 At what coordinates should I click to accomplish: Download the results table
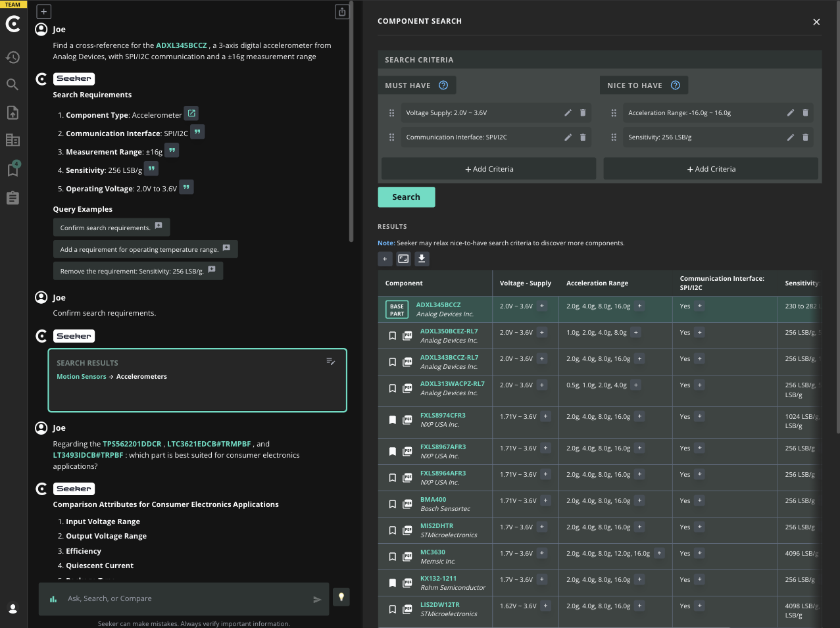click(x=422, y=258)
